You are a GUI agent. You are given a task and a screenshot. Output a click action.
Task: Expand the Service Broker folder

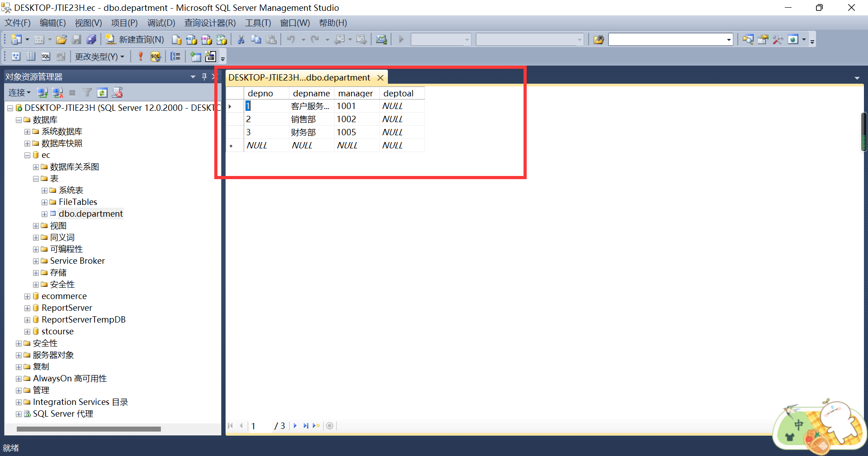pos(36,261)
